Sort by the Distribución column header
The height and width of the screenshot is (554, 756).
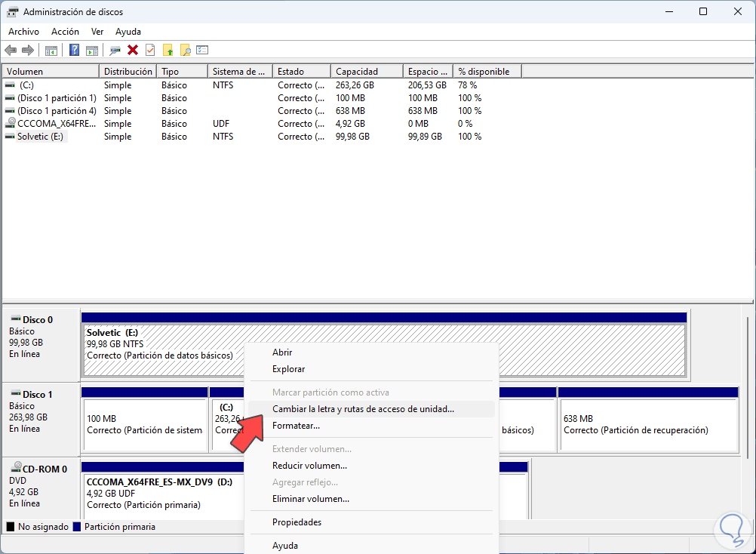(x=128, y=72)
